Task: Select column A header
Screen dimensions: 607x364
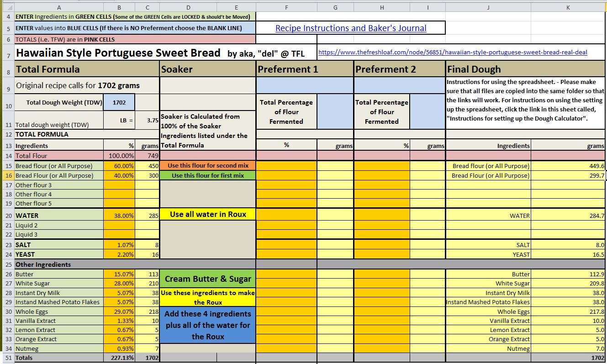Action: (59, 7)
